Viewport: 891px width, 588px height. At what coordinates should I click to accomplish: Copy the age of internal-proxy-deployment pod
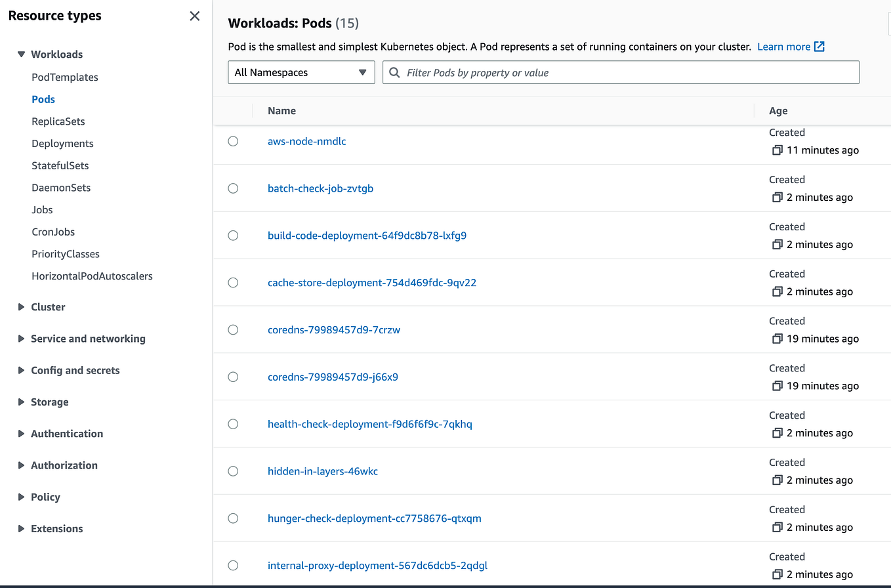(778, 574)
